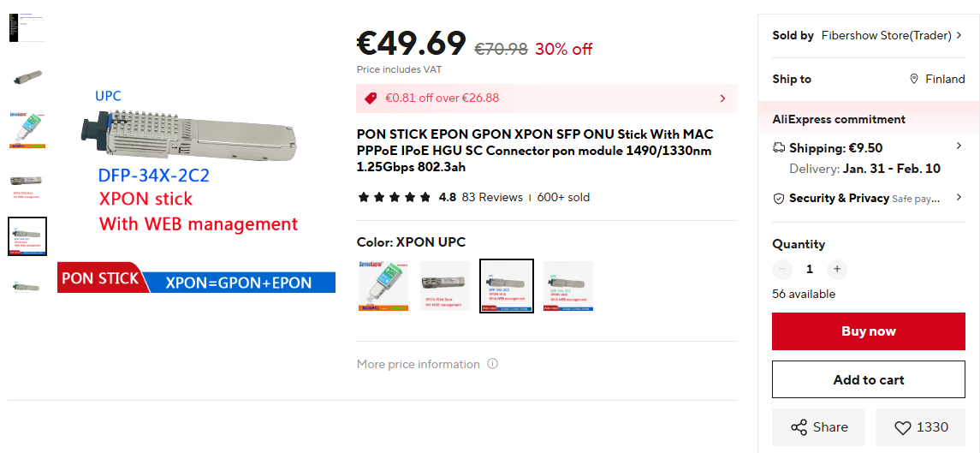Click the Share icon button
Screen dimensions: 980x453
[x=799, y=427]
